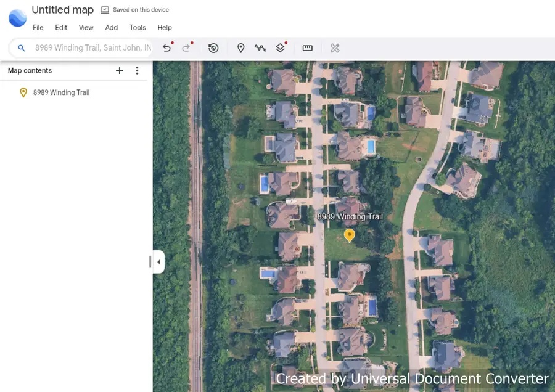
Task: Open the Map contents overflow menu
Action: (137, 70)
